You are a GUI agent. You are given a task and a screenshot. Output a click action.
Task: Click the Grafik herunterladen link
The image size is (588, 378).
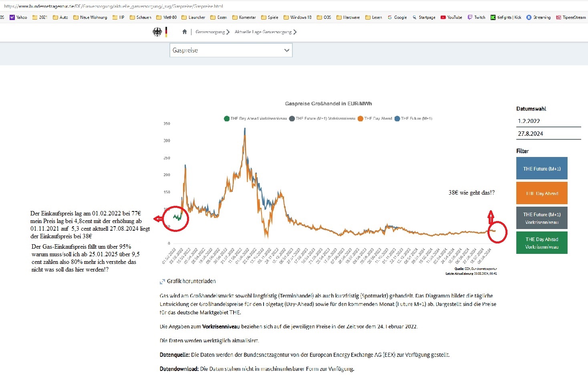tap(191, 281)
